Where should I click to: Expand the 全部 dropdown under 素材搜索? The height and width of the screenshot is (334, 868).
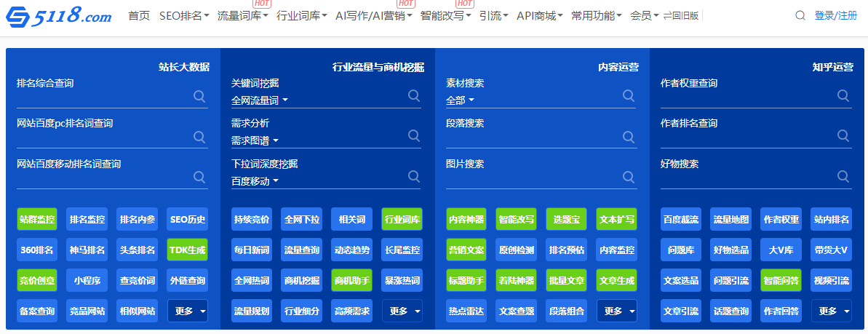pos(460,100)
